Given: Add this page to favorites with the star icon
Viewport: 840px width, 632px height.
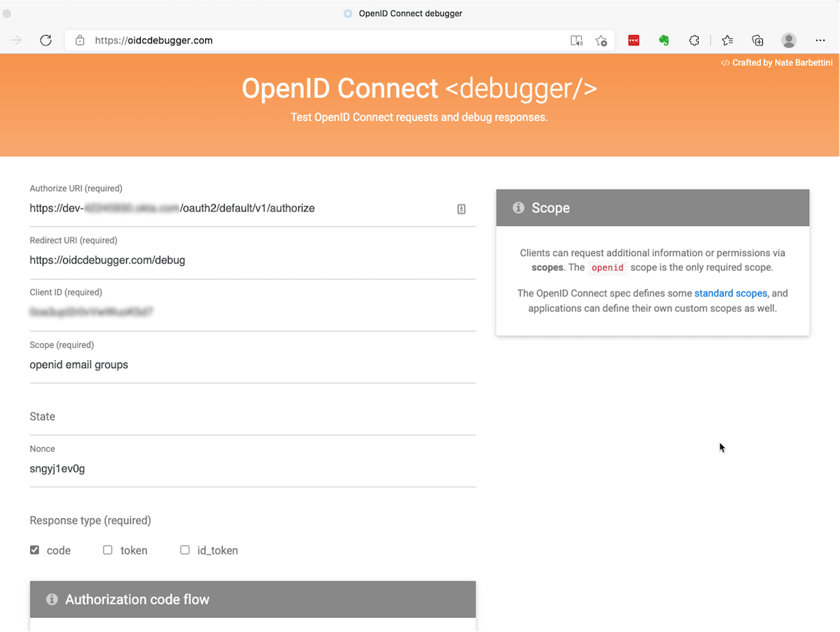Looking at the screenshot, I should (601, 41).
